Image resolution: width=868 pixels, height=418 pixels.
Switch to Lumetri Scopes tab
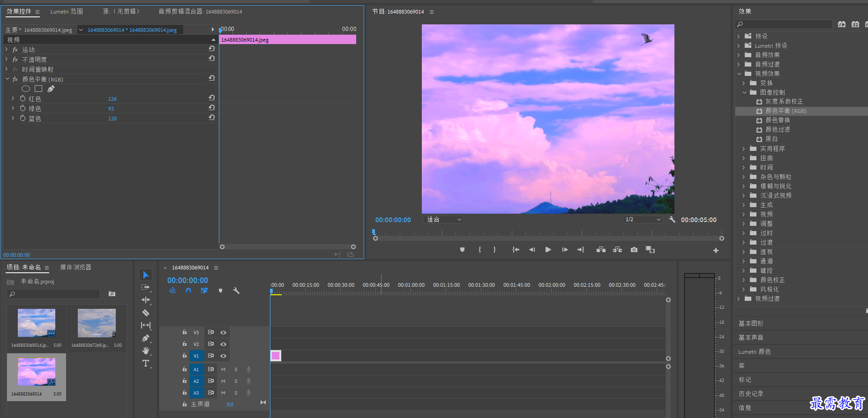click(67, 11)
